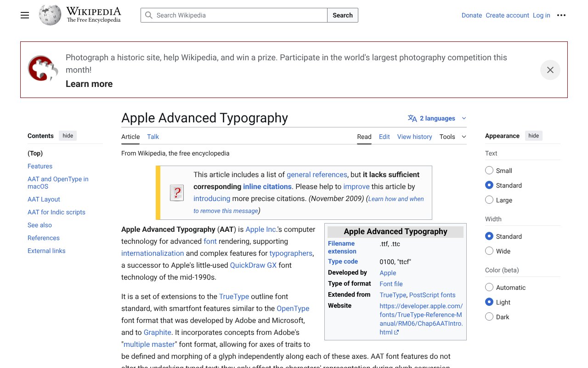This screenshot has height=368, width=588.
Task: Click the Wikipedia globe logo
Action: point(50,15)
